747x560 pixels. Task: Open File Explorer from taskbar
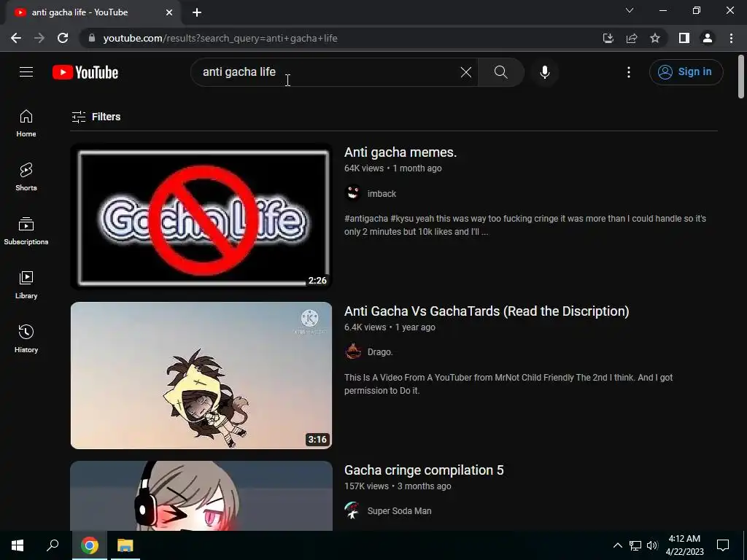click(125, 545)
